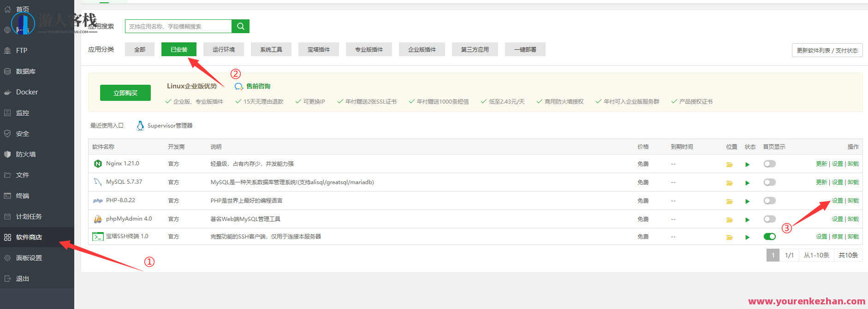Click 退出 in the sidebar
This screenshot has width=868, height=309.
pos(37,279)
